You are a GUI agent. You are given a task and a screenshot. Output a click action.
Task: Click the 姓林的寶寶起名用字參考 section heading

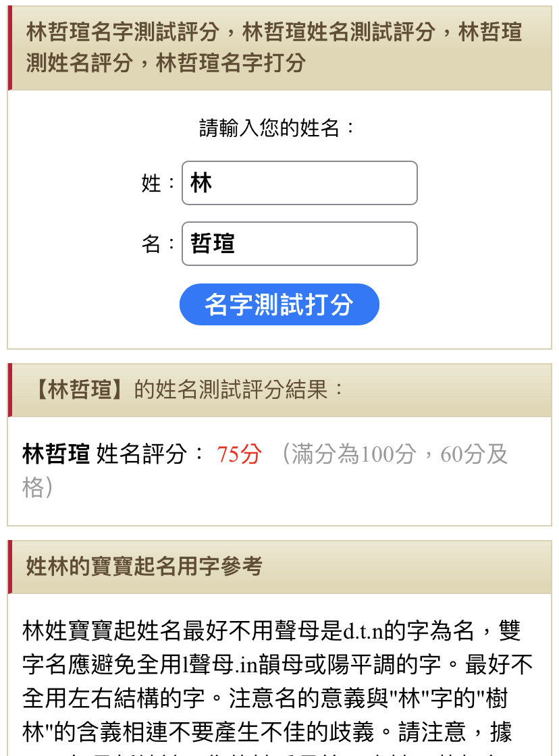click(144, 566)
